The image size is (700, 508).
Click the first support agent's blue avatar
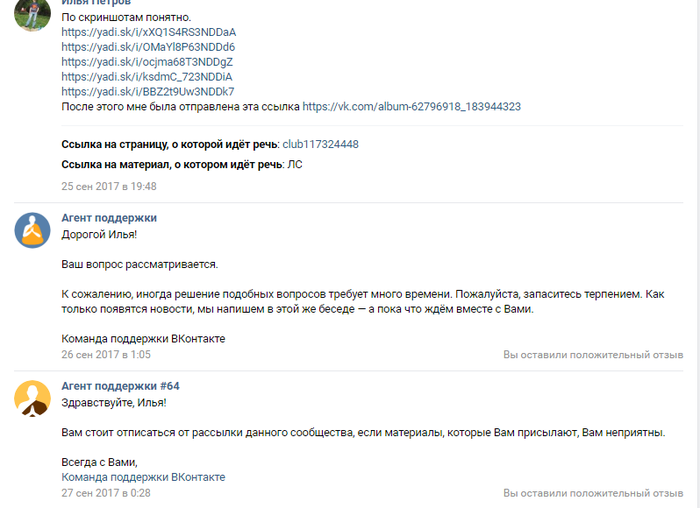tap(32, 230)
